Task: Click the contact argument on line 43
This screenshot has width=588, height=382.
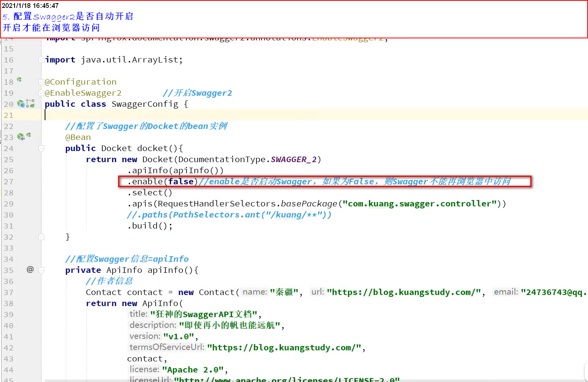Action: click(x=145, y=359)
